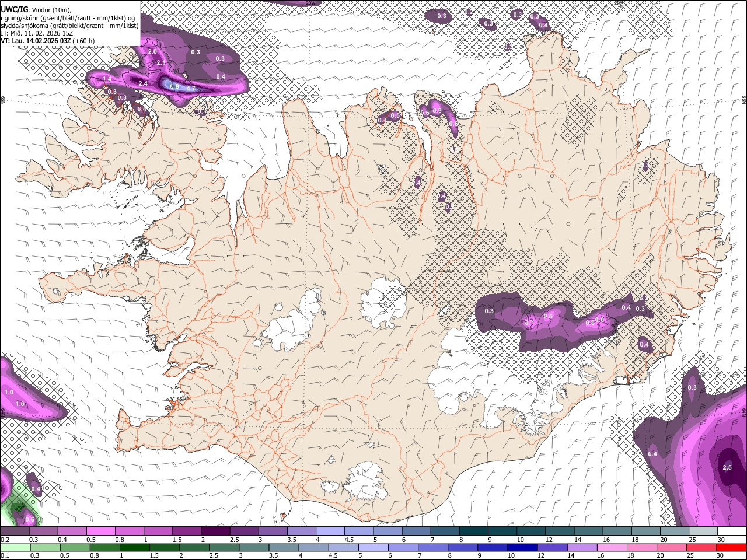
Task: Pick the lower legend pale green swatch between 0.1 and 0.3
Action: click(x=15, y=547)
